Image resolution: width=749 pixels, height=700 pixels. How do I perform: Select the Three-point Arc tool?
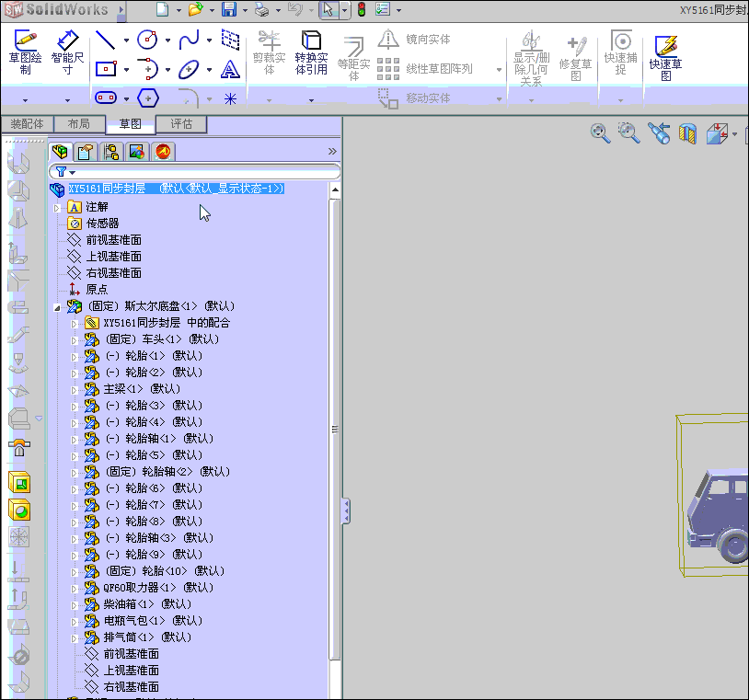coord(147,69)
